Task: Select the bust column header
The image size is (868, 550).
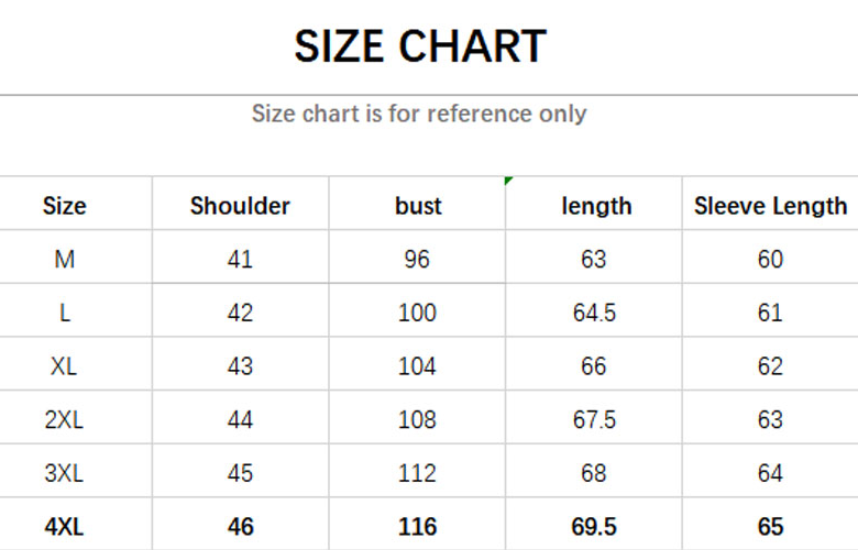Action: click(x=417, y=206)
